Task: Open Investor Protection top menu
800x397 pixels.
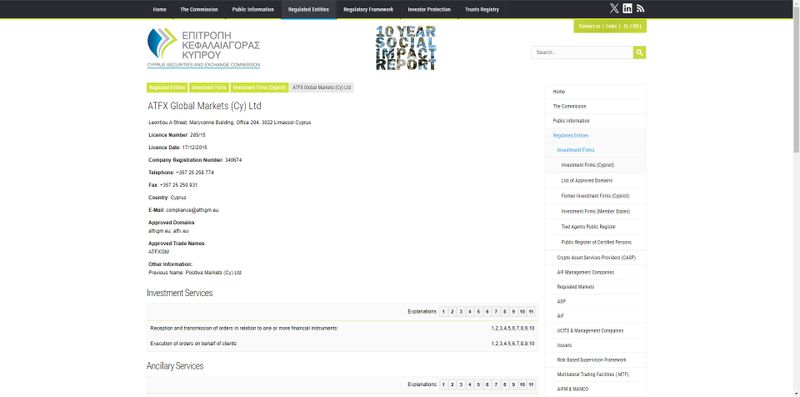Action: [x=429, y=9]
